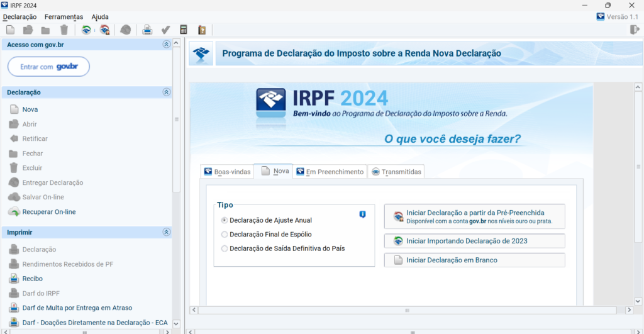
Task: Click Darf - Doações Diretamente na Declaração - ECA
Action: (x=95, y=323)
